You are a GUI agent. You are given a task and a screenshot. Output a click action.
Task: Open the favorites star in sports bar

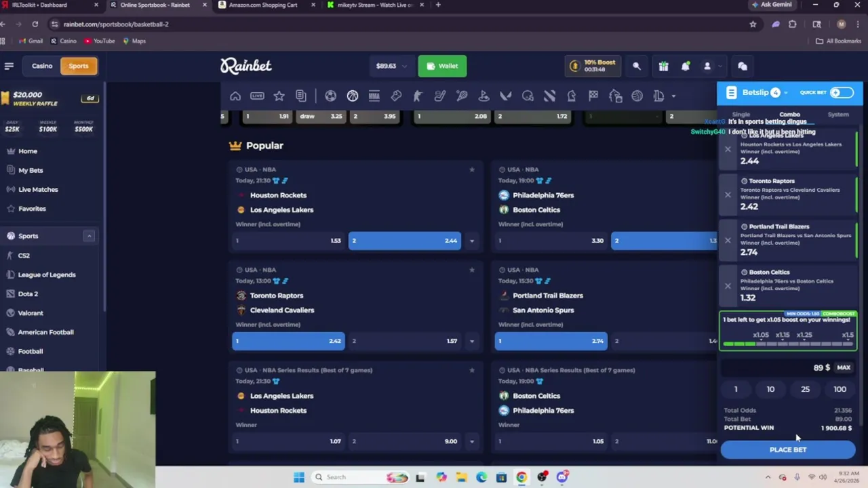(x=279, y=96)
